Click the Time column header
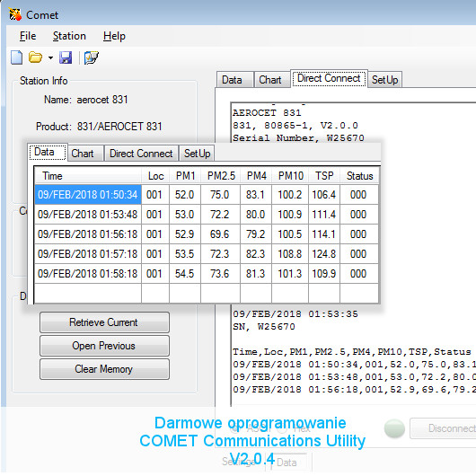Viewport: 476px width, 476px height. tap(88, 176)
